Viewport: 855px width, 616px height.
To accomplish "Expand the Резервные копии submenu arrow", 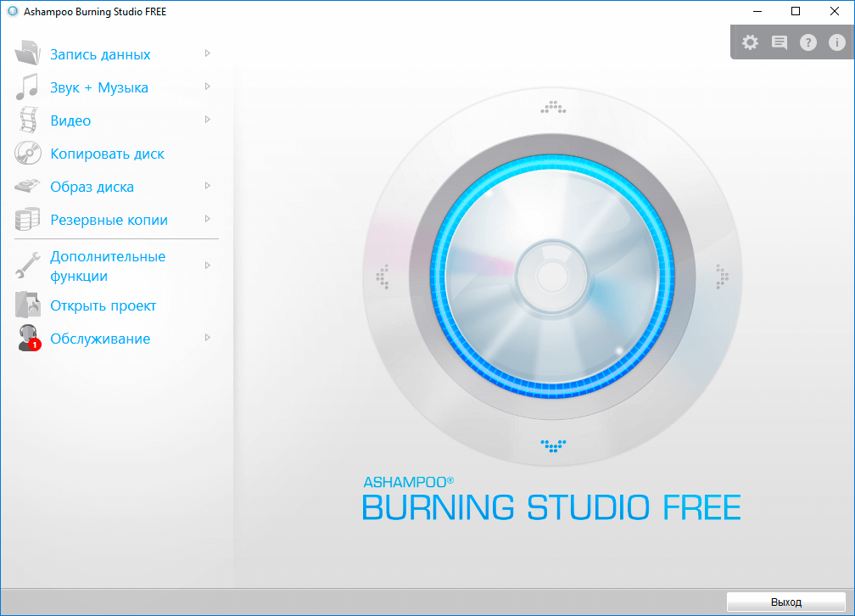I will 207,219.
